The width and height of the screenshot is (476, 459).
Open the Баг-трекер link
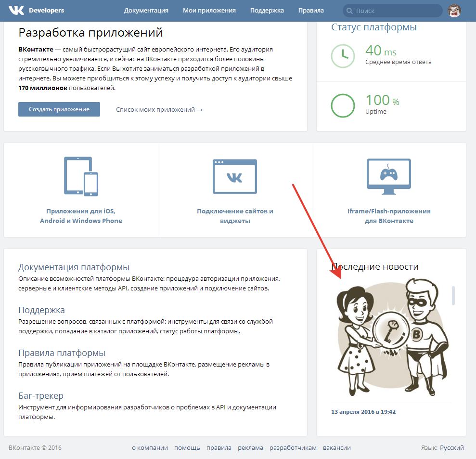(x=41, y=395)
